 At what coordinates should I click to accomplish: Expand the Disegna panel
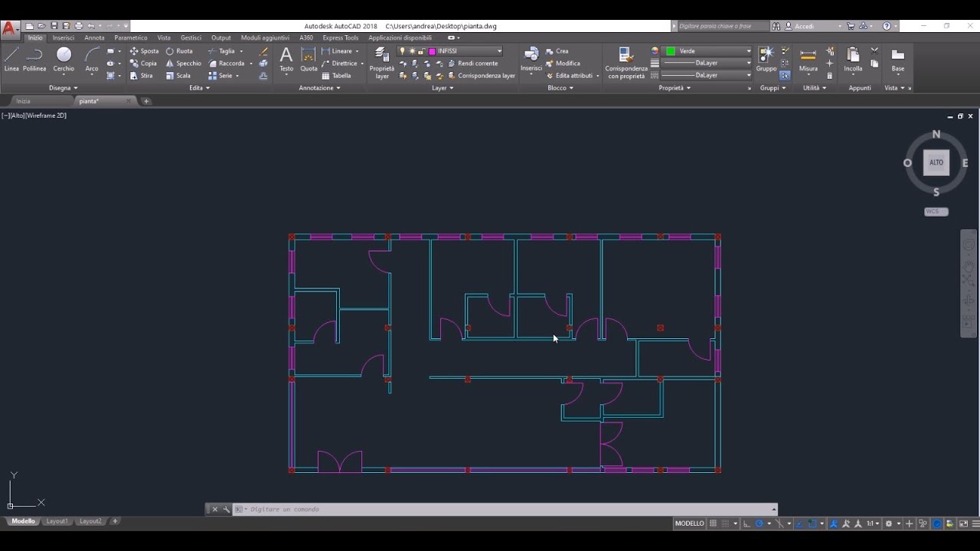coord(64,88)
